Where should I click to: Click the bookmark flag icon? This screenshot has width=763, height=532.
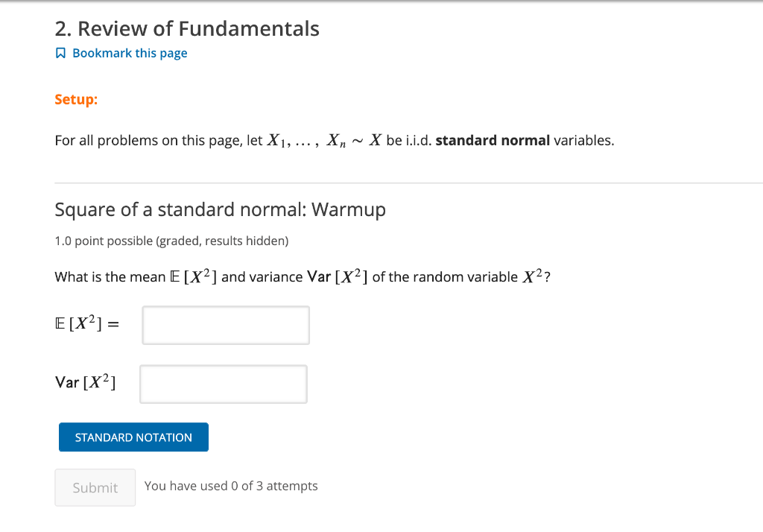coord(60,54)
